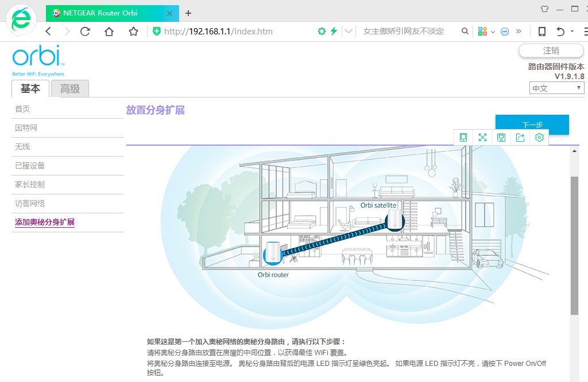The width and height of the screenshot is (588, 382).
Task: Close the NETGEAR Router Orbi tab
Action: coord(169,14)
